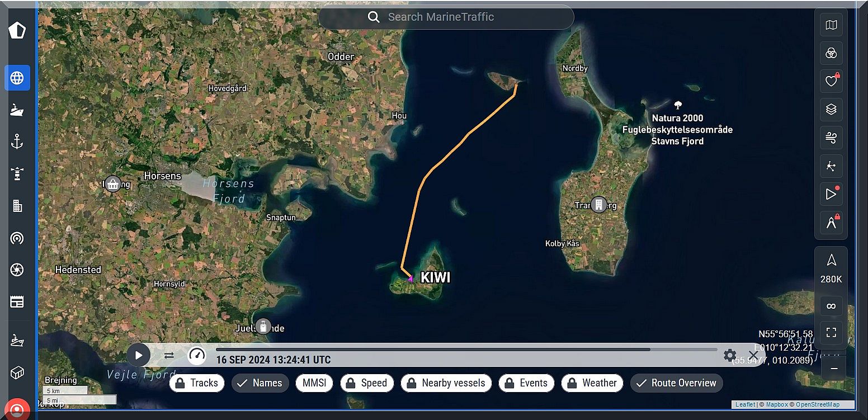Image resolution: width=868 pixels, height=420 pixels.
Task: Open playback settings gear
Action: pyautogui.click(x=730, y=355)
